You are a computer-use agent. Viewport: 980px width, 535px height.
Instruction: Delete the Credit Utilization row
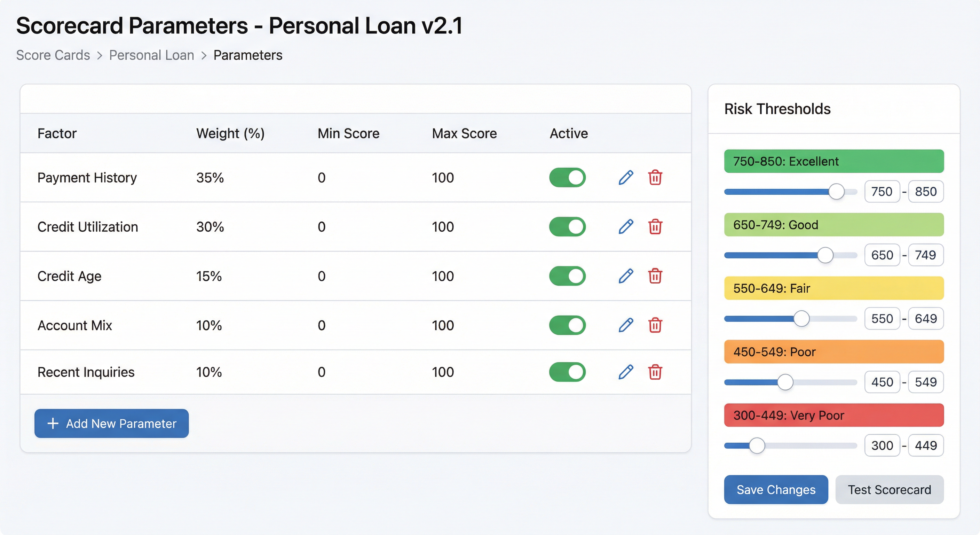tap(655, 226)
